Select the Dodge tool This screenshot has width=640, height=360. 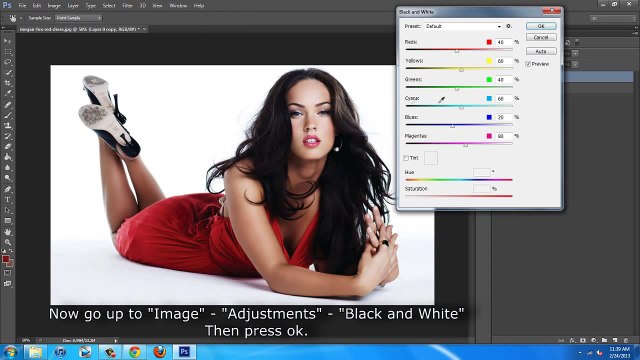coord(8,178)
